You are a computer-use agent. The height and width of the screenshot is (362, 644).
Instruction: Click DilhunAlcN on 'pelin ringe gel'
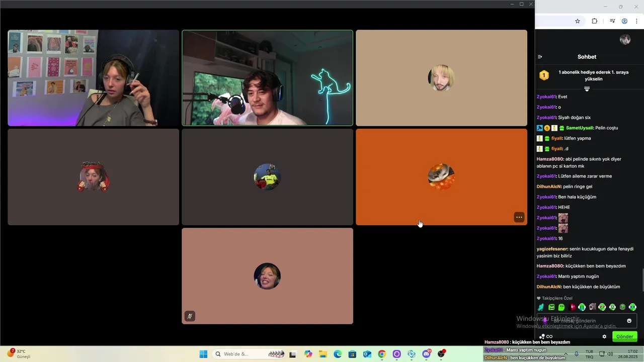tap(549, 187)
